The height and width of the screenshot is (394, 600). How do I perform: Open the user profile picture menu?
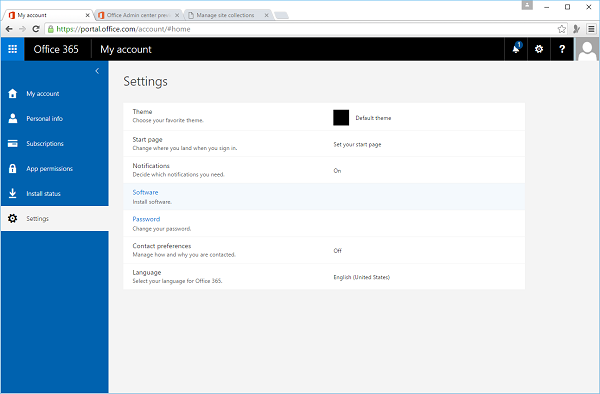tap(587, 49)
